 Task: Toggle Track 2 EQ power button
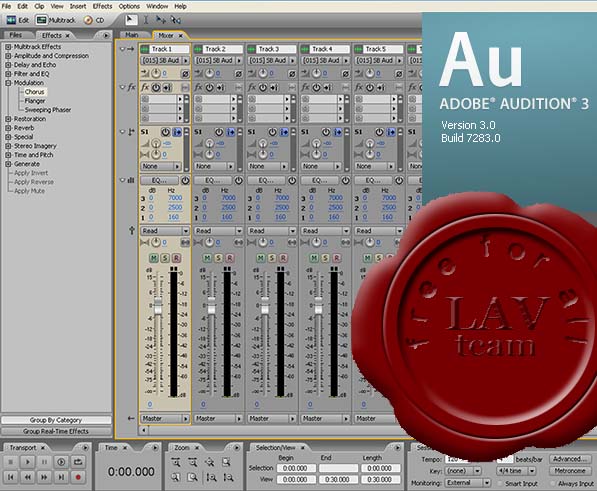(x=239, y=180)
